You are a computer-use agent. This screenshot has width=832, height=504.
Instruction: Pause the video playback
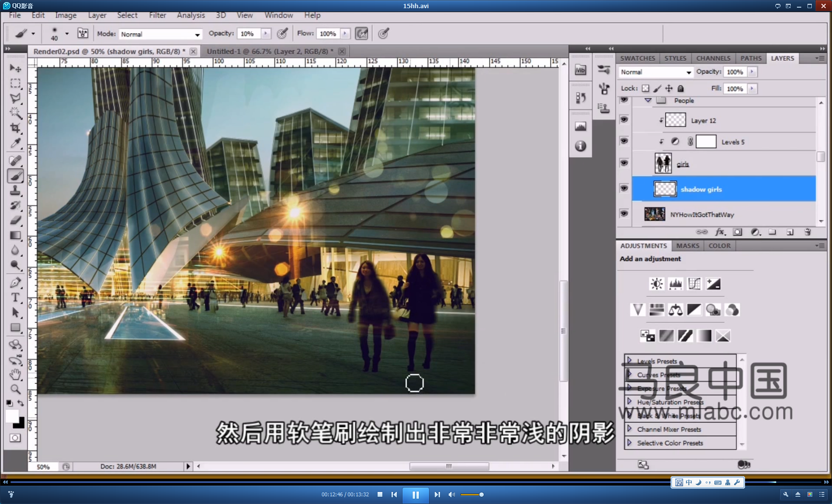pos(416,494)
